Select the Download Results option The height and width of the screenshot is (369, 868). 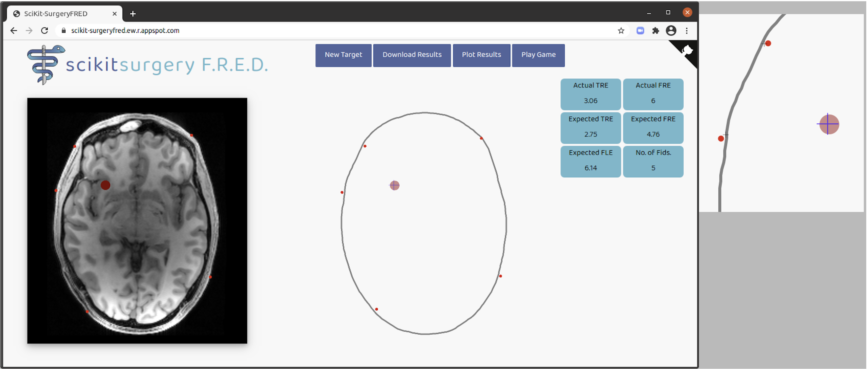coord(412,54)
